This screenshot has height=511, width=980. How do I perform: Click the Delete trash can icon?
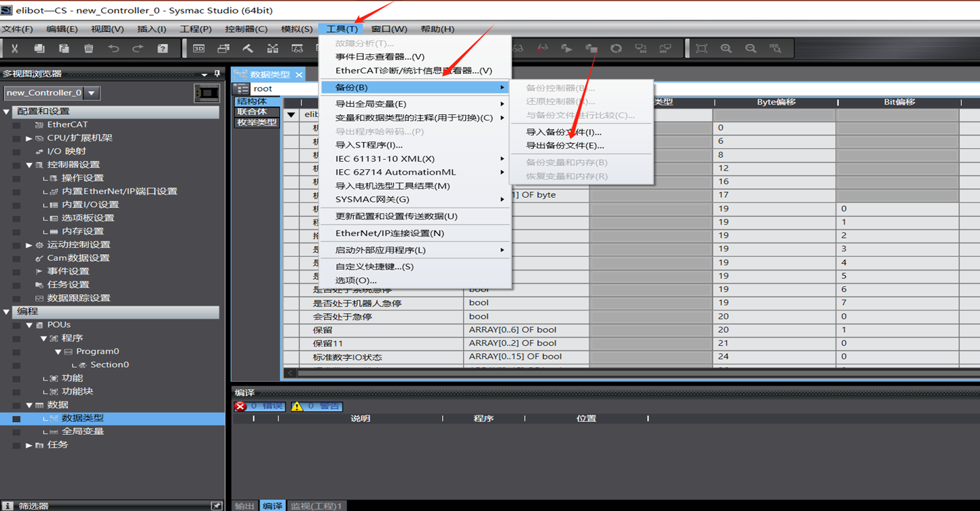pyautogui.click(x=88, y=49)
